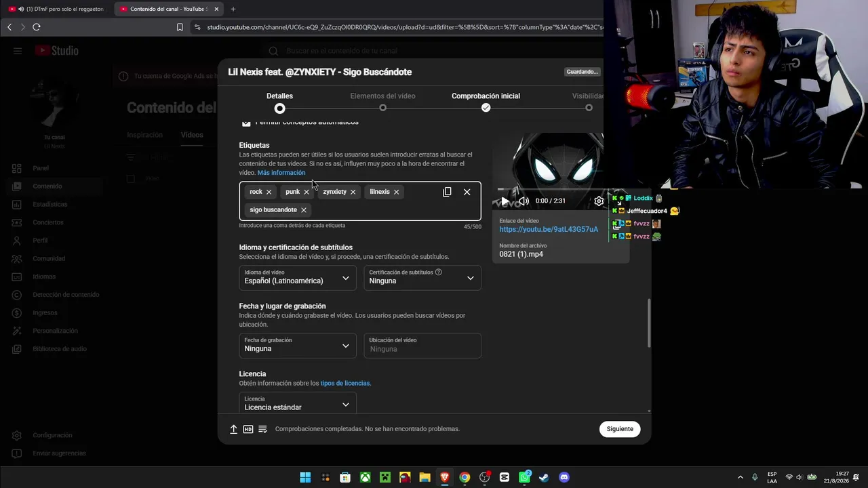Expand the 'Licencia' dropdown

tap(297, 403)
